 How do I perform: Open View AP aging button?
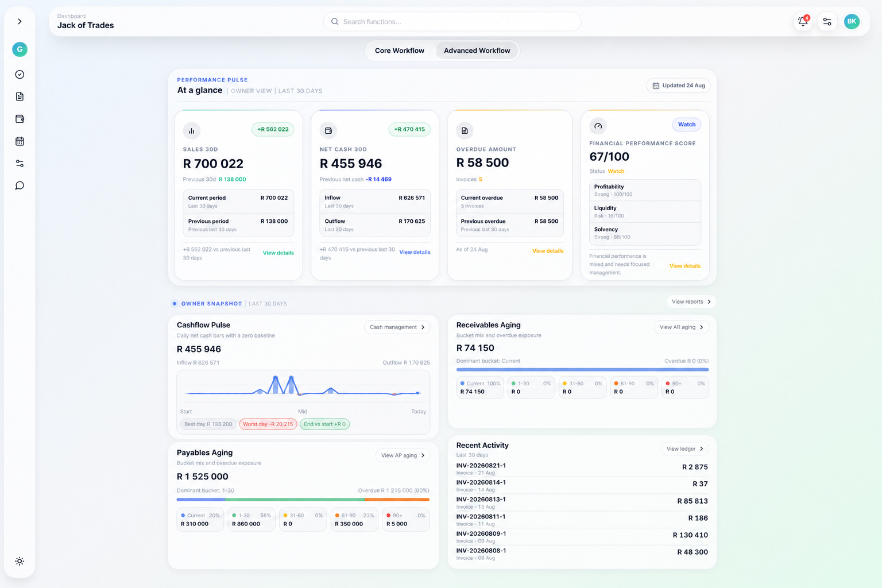[403, 455]
